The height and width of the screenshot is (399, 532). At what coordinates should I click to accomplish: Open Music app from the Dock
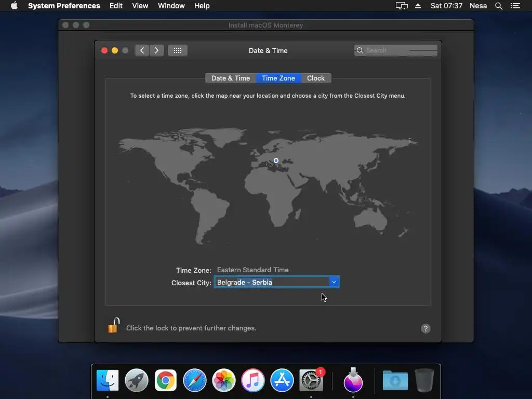point(253,380)
